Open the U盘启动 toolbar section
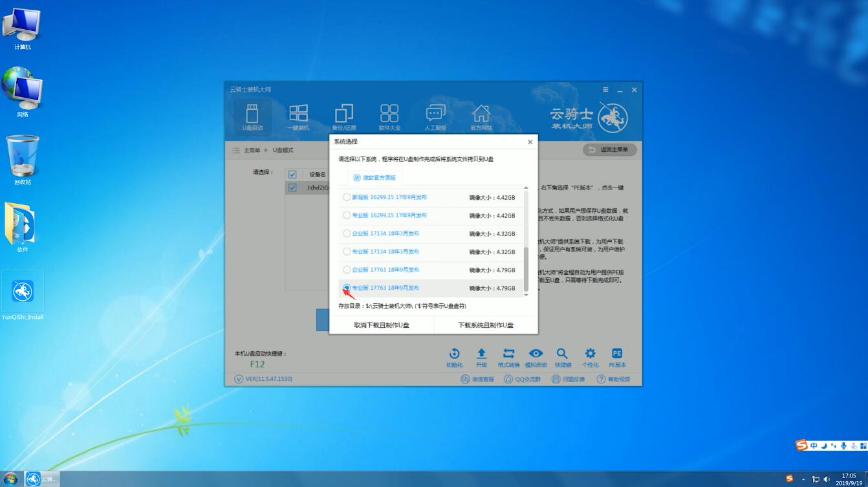 (x=252, y=117)
